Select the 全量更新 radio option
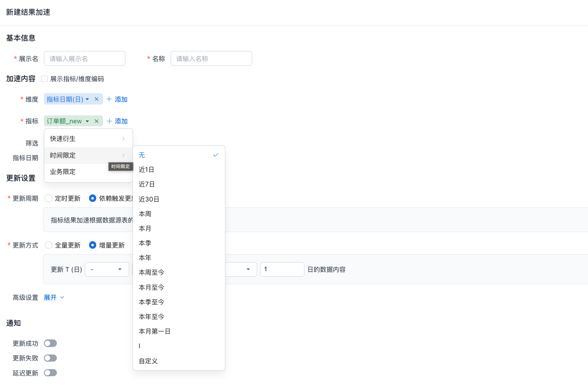The width and height of the screenshot is (588, 385). click(x=49, y=245)
